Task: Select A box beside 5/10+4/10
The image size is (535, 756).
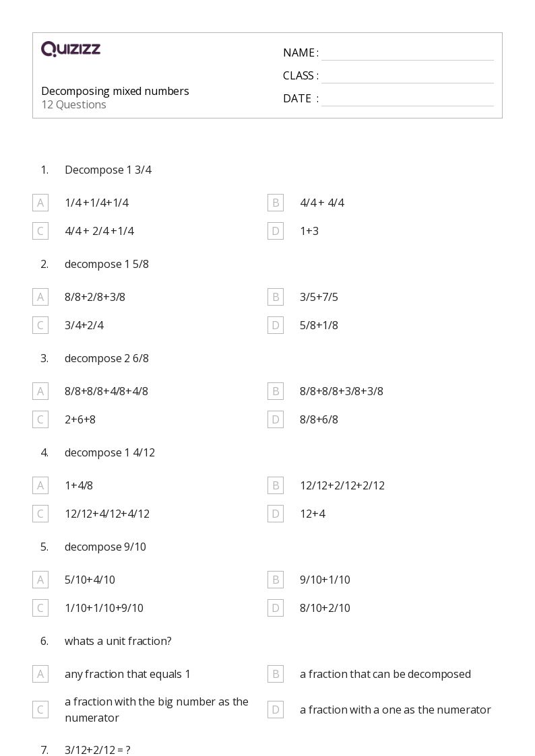Action: [x=40, y=580]
